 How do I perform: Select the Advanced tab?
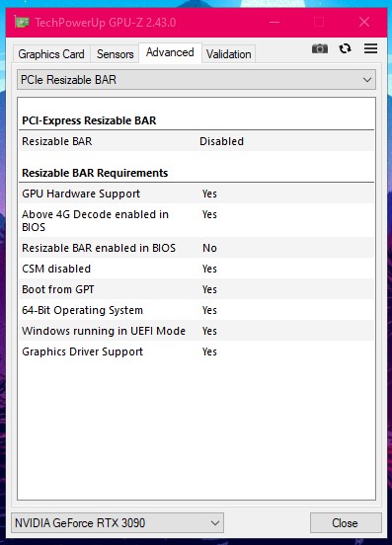point(170,52)
